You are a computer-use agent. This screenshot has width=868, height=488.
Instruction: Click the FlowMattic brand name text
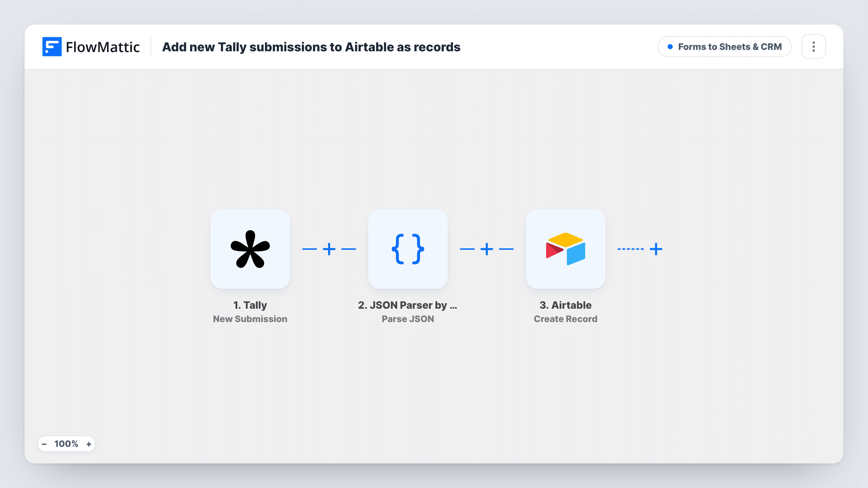(x=103, y=47)
